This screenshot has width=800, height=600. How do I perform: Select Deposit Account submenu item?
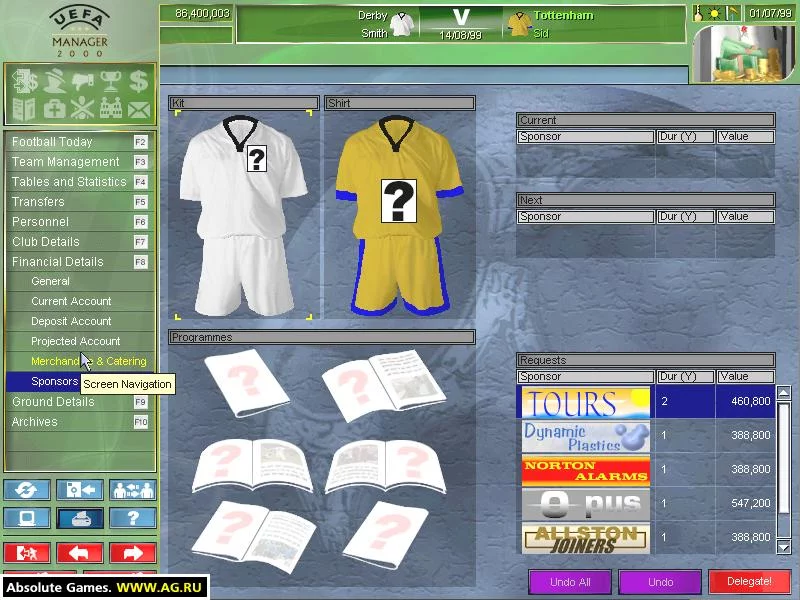coord(80,321)
